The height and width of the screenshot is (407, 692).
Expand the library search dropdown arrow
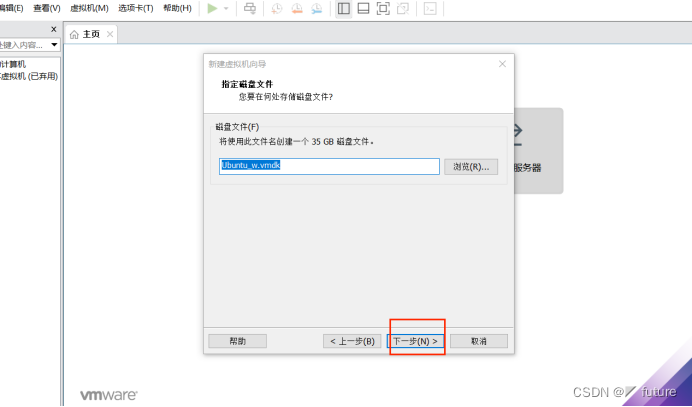[54, 45]
